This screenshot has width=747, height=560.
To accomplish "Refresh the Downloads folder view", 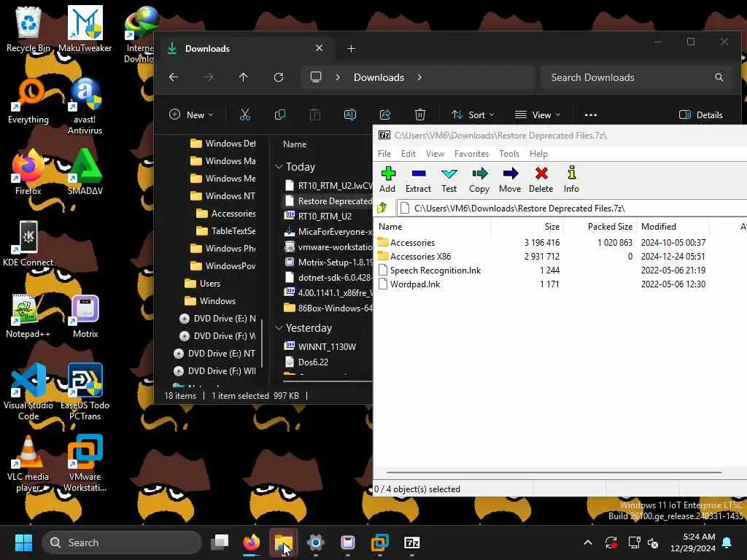I will pos(279,77).
